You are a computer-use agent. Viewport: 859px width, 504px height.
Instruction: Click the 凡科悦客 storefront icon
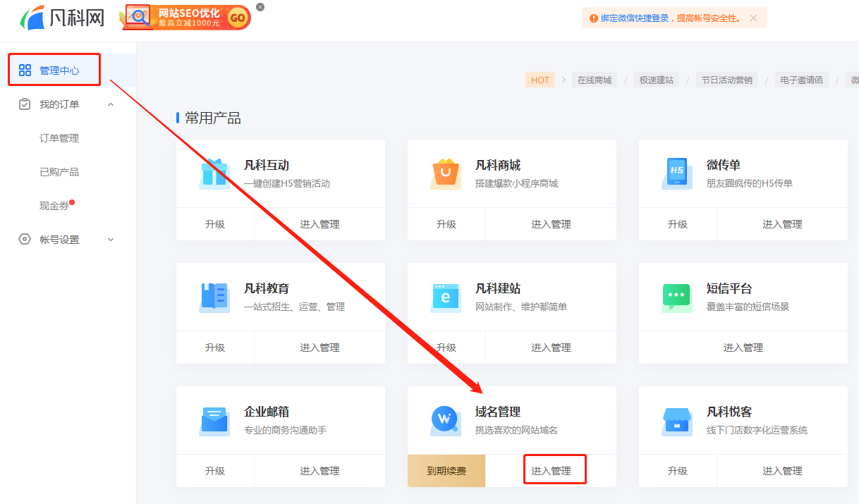click(677, 420)
